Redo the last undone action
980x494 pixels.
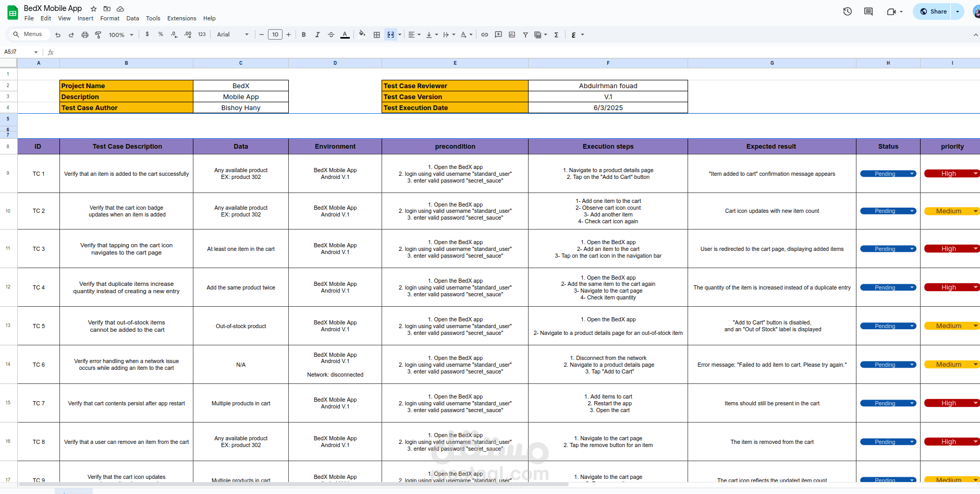(71, 35)
